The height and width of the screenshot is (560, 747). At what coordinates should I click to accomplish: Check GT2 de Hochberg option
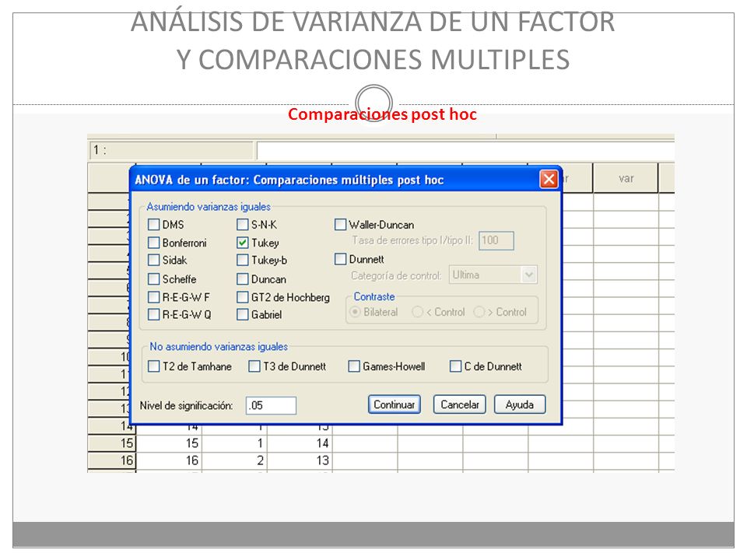[x=243, y=297]
